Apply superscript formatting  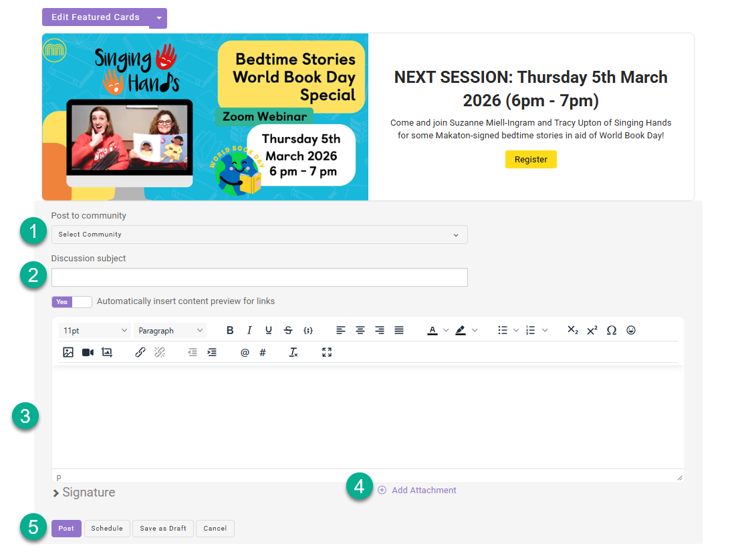[592, 331]
